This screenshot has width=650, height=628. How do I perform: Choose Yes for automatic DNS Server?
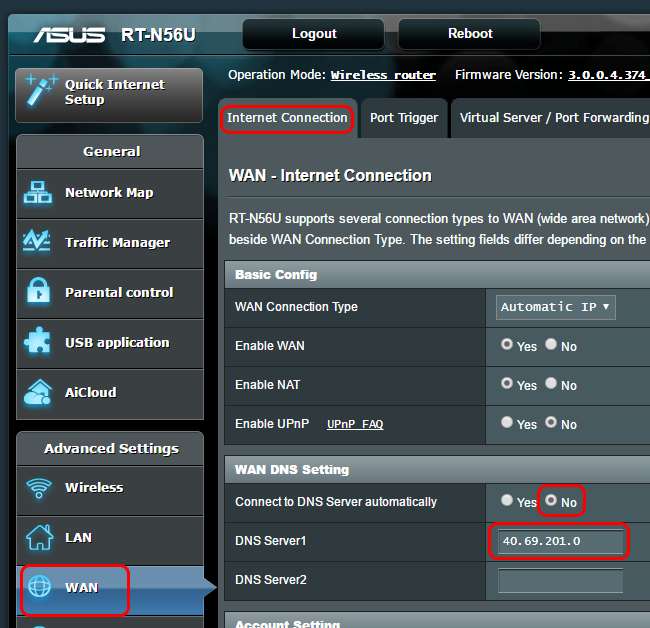tap(507, 500)
